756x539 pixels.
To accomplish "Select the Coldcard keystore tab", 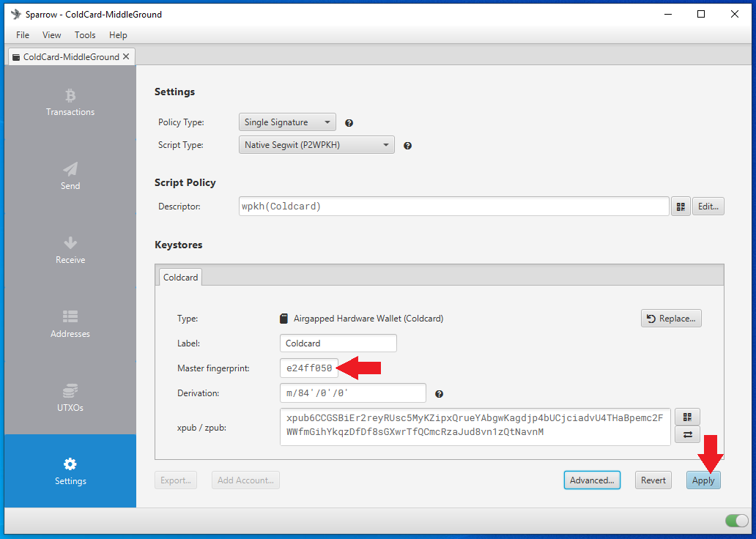I will click(x=180, y=278).
